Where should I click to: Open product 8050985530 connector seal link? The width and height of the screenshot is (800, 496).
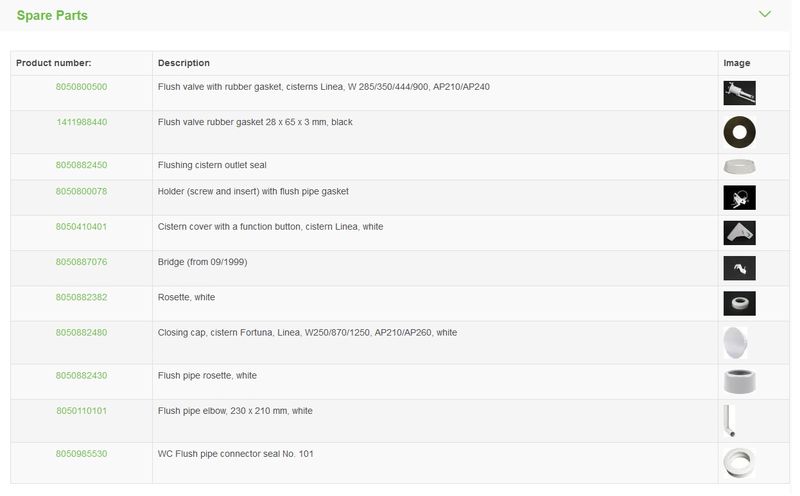pos(81,454)
